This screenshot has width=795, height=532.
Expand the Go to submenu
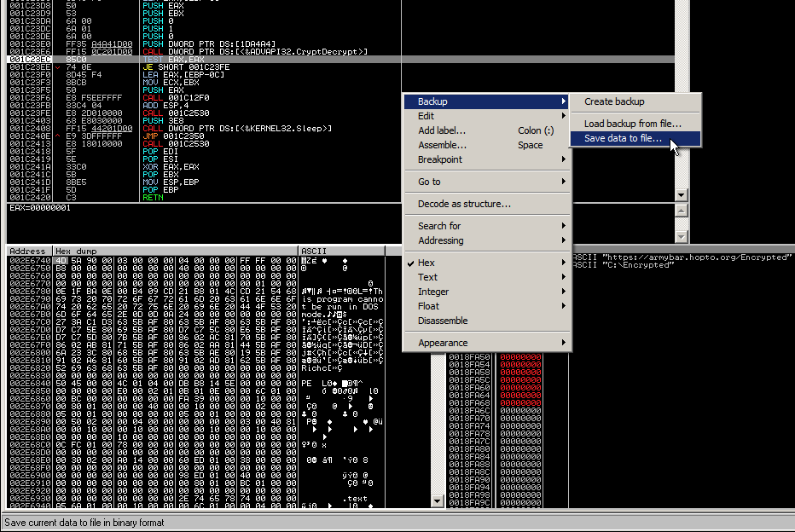(432, 182)
